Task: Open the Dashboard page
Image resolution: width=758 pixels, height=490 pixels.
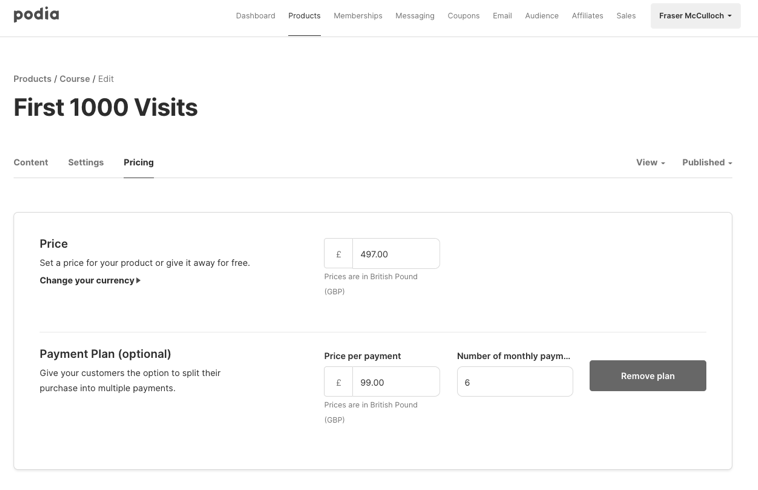Action: tap(255, 16)
